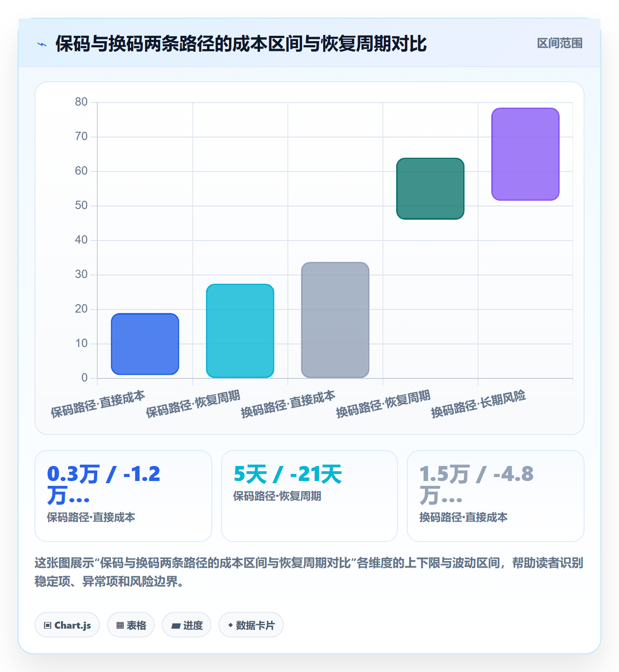Image resolution: width=619 pixels, height=672 pixels.
Task: Open the 5天 / -21天 data card
Action: [309, 496]
